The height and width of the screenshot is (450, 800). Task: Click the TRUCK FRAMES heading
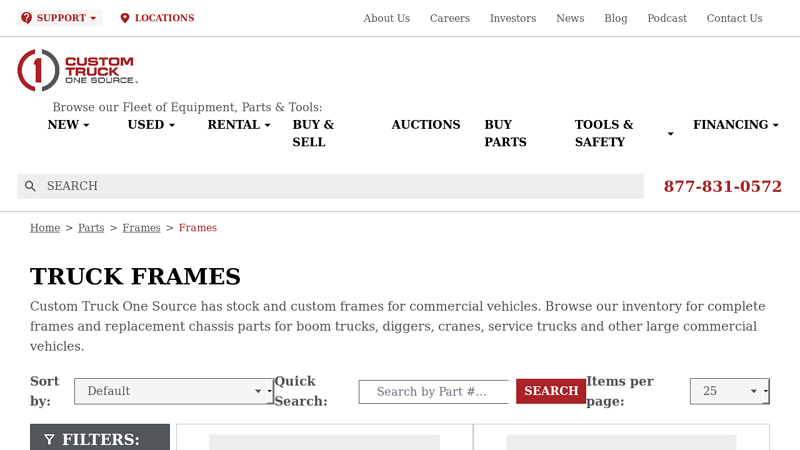(135, 277)
